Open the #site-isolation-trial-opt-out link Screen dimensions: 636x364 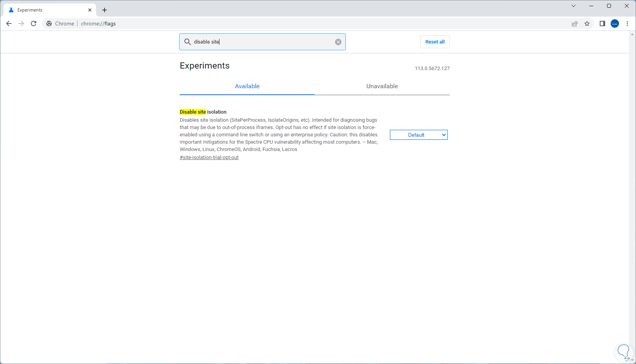point(209,158)
